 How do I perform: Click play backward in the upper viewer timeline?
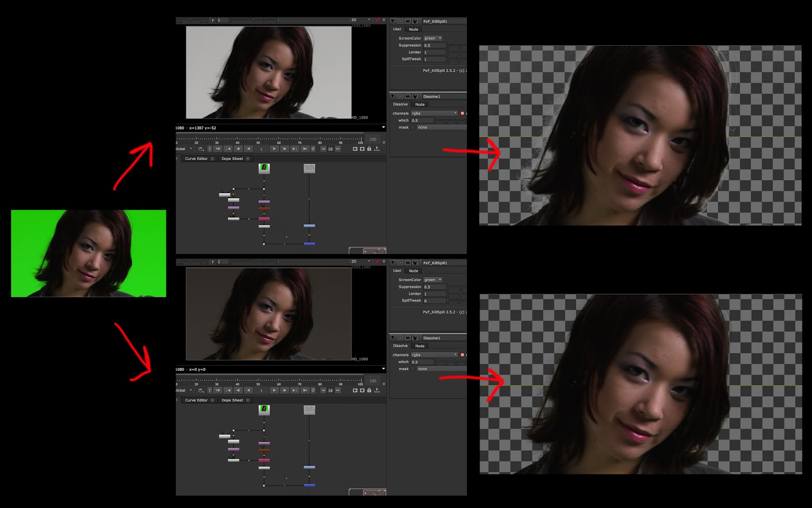(x=248, y=149)
